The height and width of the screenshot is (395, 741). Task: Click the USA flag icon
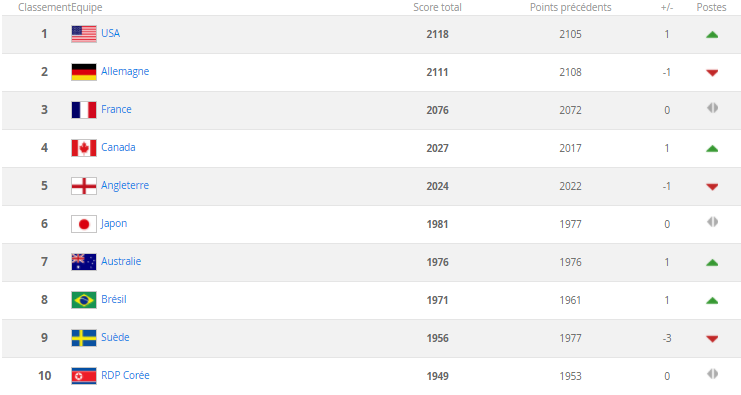coord(84,34)
